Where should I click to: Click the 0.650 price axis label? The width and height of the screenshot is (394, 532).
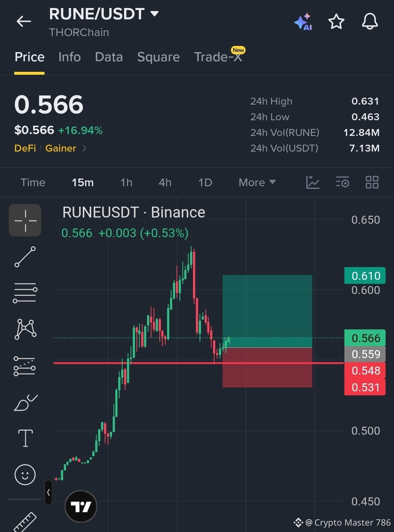366,220
